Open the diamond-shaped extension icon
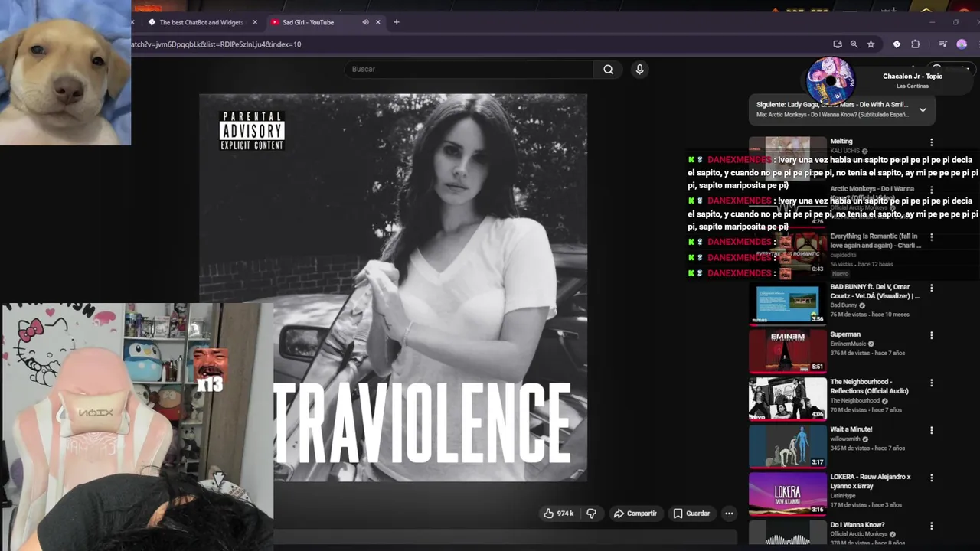 pos(897,44)
